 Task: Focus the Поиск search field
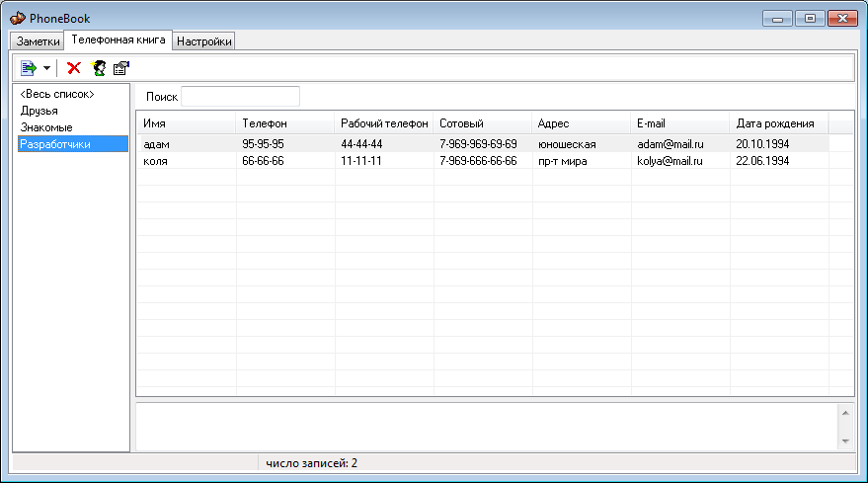pyautogui.click(x=240, y=97)
